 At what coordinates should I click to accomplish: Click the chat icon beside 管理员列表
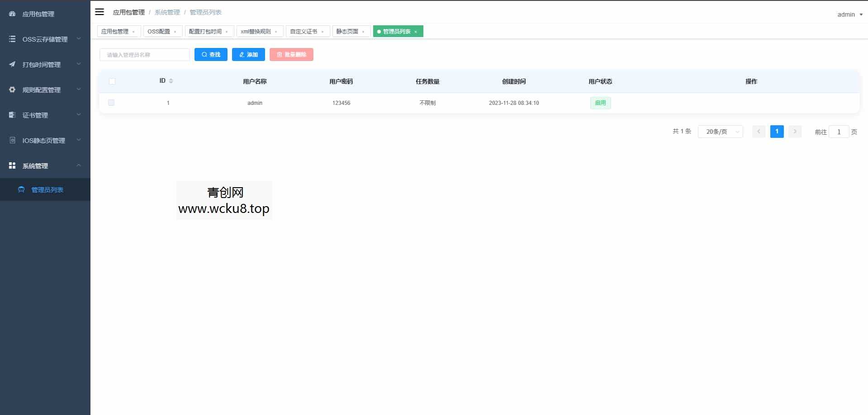[x=21, y=189]
